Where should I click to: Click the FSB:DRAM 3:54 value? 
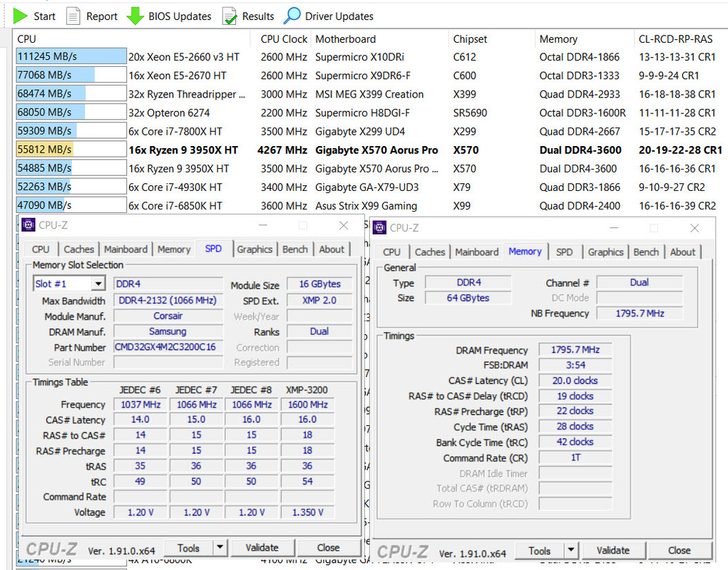(575, 365)
